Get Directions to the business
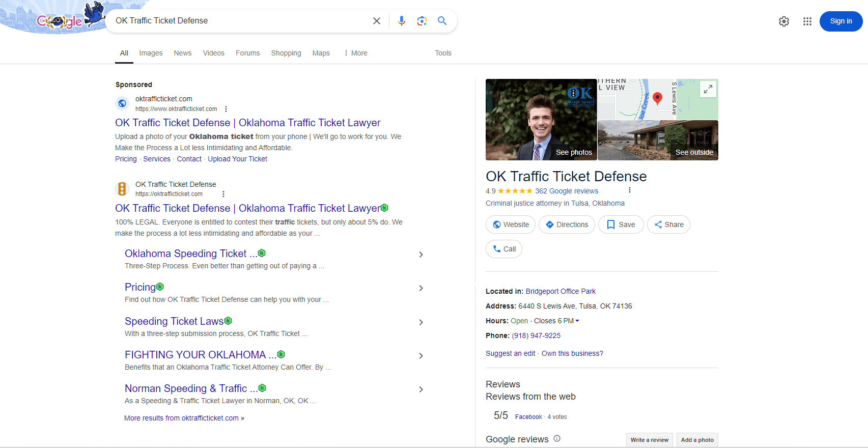The image size is (868, 448). (x=567, y=225)
